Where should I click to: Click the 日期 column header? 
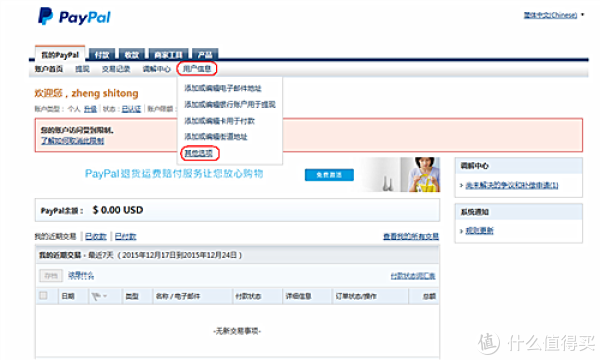tap(68, 296)
